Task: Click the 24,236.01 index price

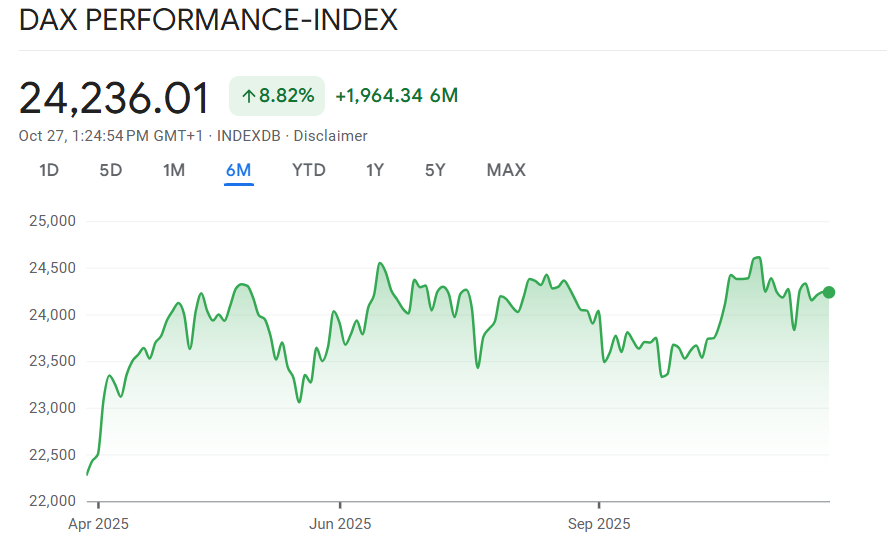Action: (115, 98)
